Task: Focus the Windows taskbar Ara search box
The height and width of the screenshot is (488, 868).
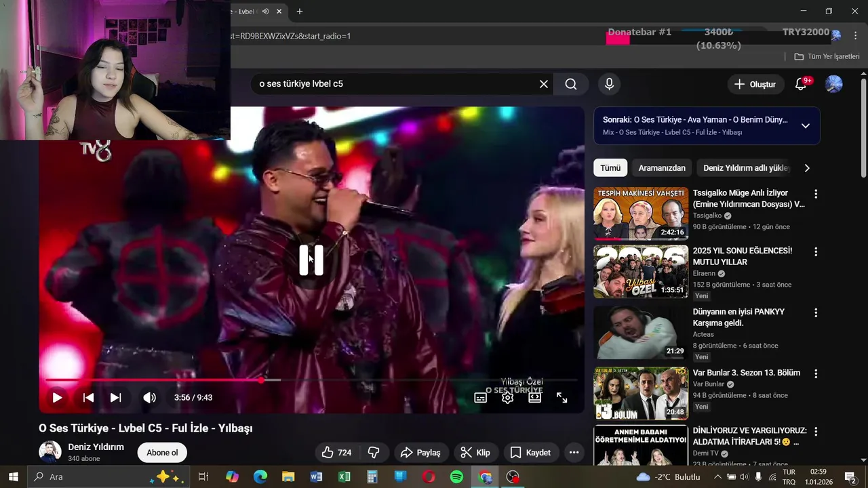Action: point(108,476)
